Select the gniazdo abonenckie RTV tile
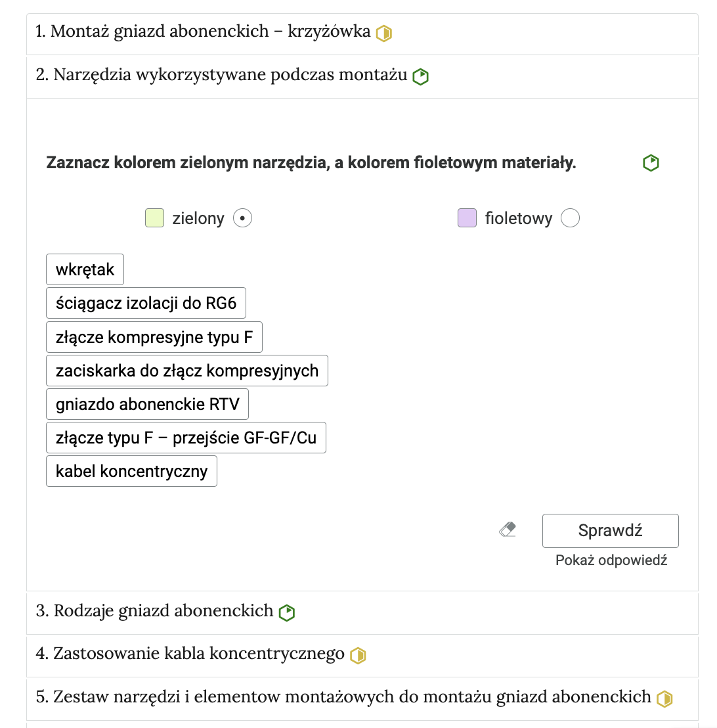The image size is (717, 728). [x=146, y=403]
